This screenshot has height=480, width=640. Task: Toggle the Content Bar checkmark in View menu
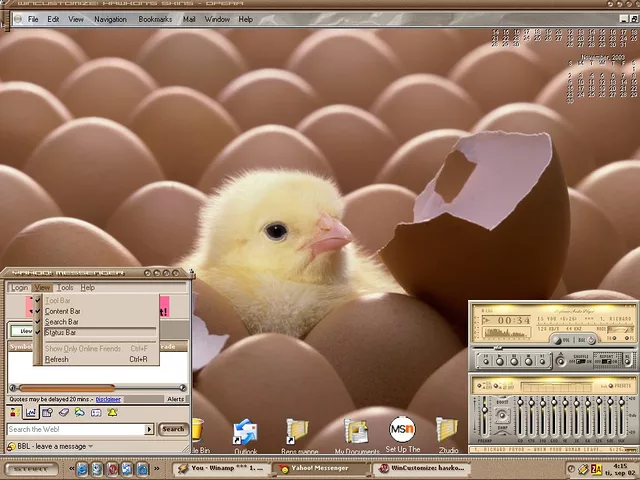62,311
